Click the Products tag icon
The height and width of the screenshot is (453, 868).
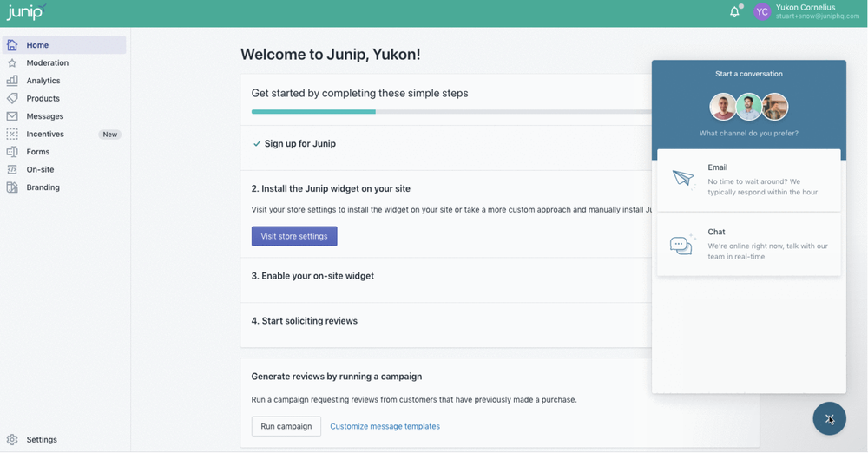tap(12, 98)
